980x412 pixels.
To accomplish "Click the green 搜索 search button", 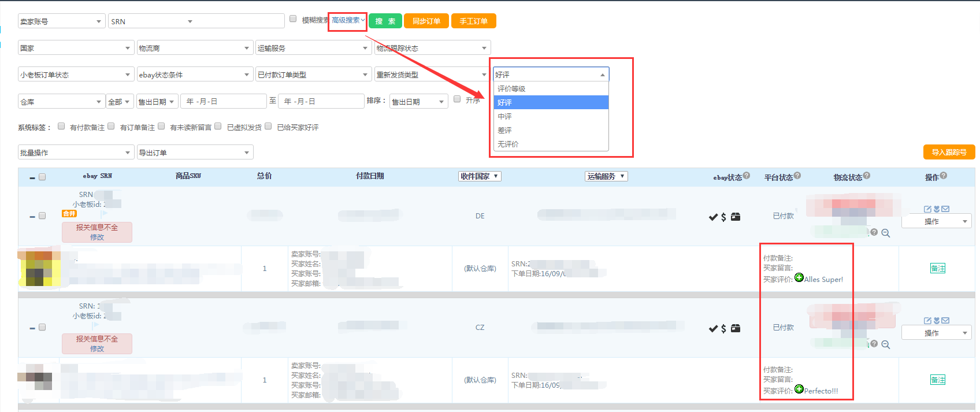I will pos(385,21).
